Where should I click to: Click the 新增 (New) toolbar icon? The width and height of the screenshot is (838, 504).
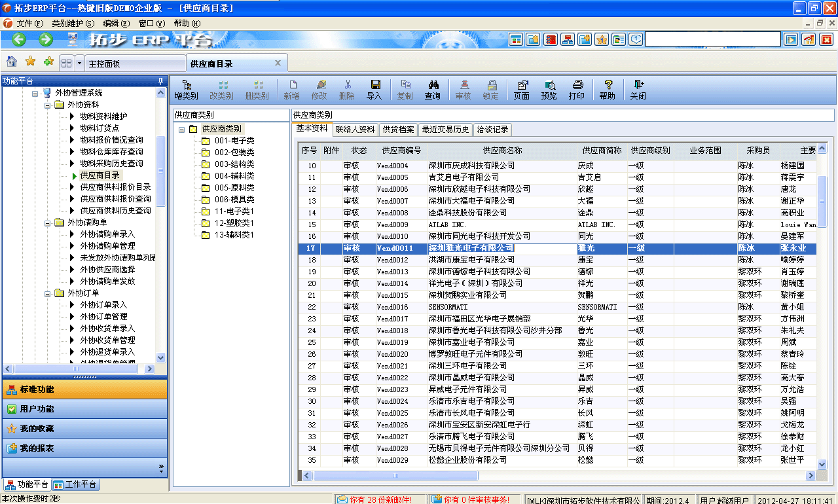click(x=292, y=88)
